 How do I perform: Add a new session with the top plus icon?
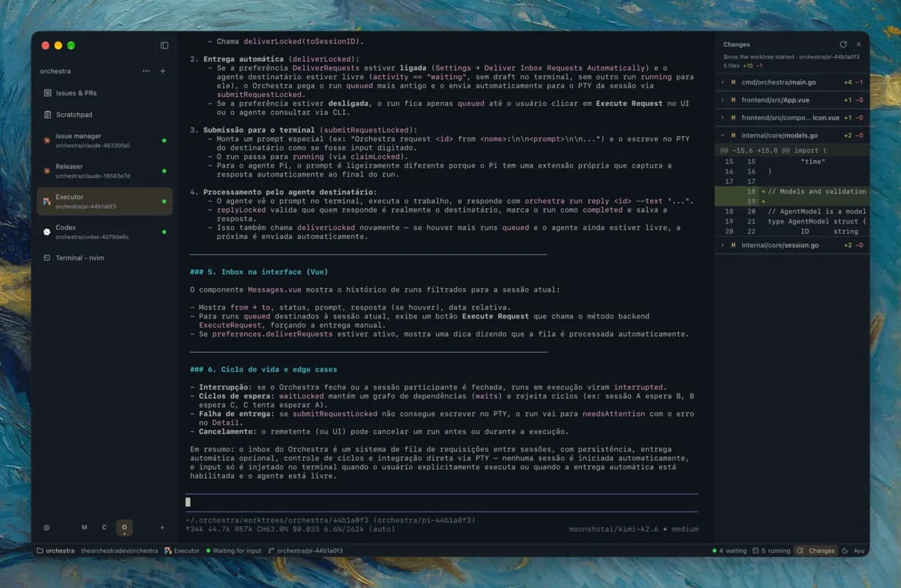tap(163, 71)
